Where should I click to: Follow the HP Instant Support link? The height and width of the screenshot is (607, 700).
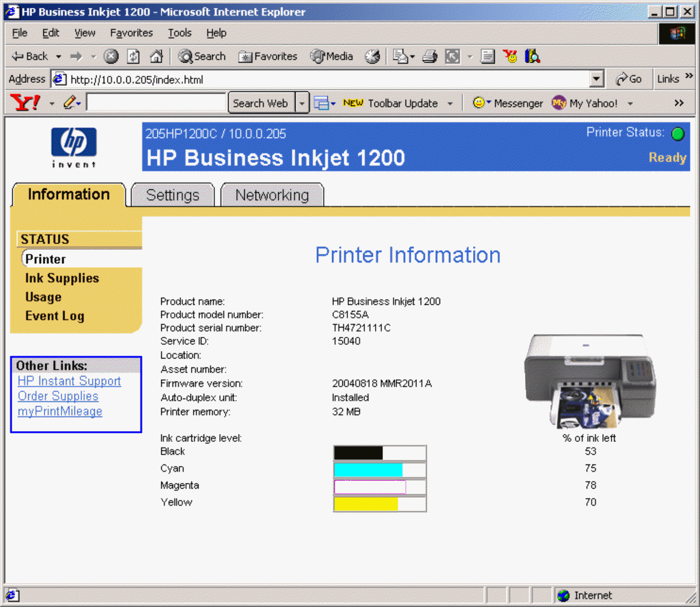pyautogui.click(x=69, y=381)
